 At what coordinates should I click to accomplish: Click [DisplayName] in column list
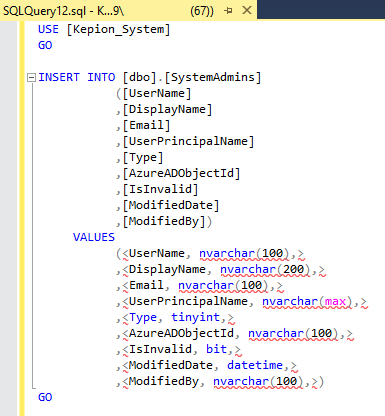click(167, 109)
